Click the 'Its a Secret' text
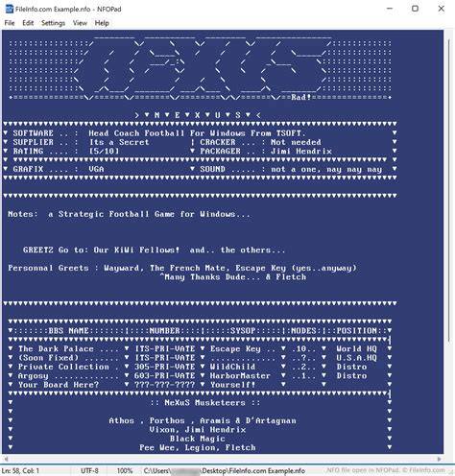455x476 pixels. (x=119, y=142)
